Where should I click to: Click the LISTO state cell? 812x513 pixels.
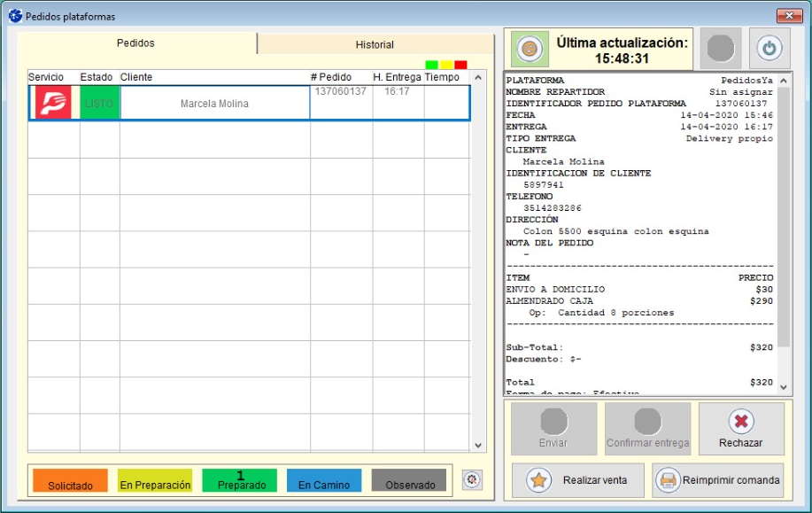99,104
